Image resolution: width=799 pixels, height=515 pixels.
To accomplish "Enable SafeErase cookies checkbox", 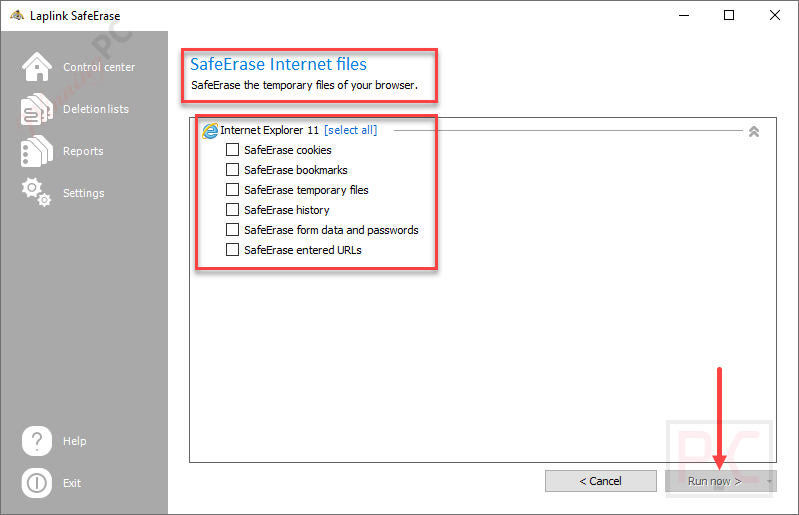I will tap(232, 150).
